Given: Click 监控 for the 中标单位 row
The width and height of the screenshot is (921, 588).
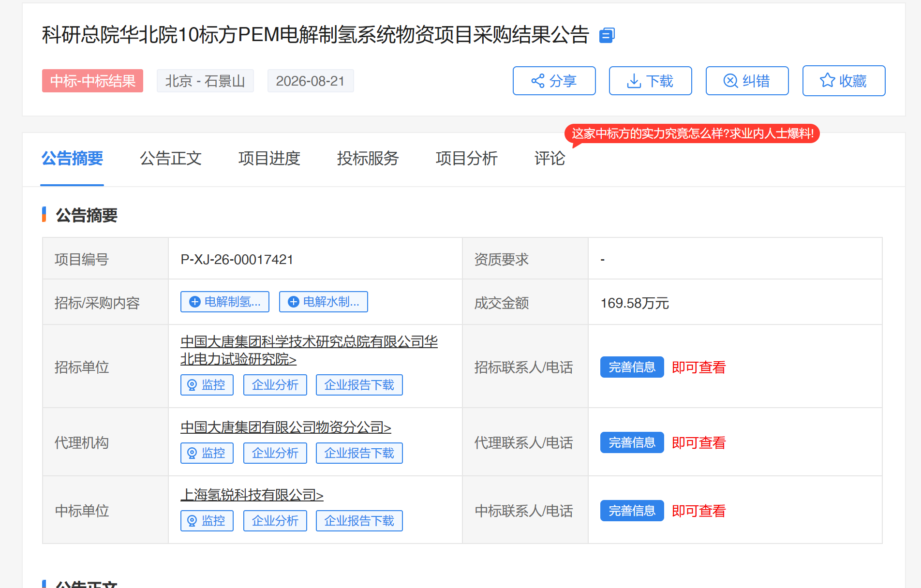Looking at the screenshot, I should (x=207, y=521).
